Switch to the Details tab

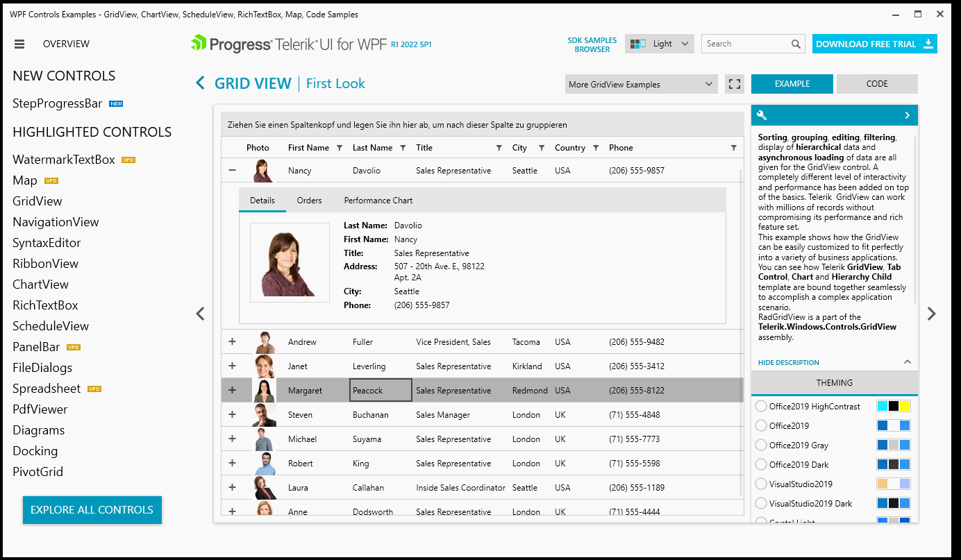click(262, 201)
